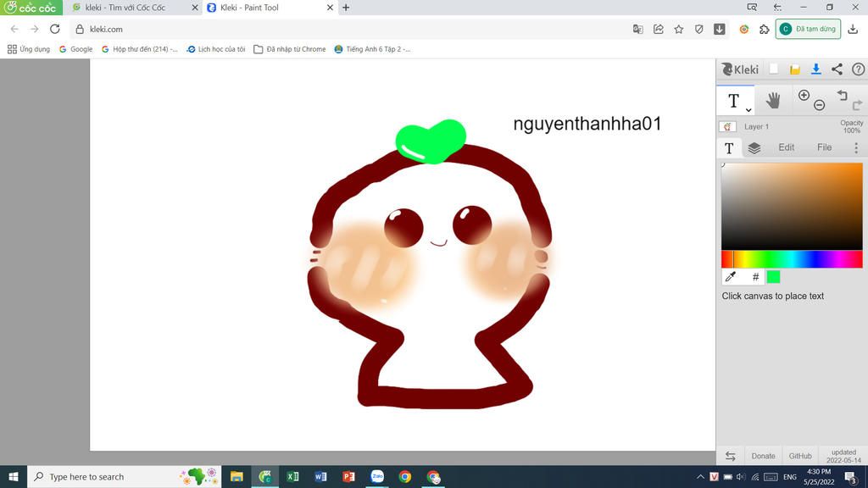Open the Windows Start menu
This screenshot has width=868, height=488.
[14, 476]
